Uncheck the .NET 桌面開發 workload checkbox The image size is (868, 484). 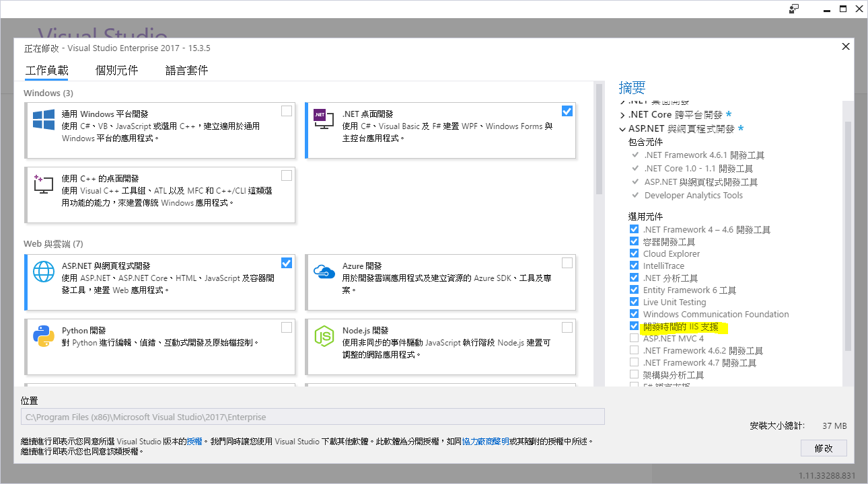pos(567,111)
